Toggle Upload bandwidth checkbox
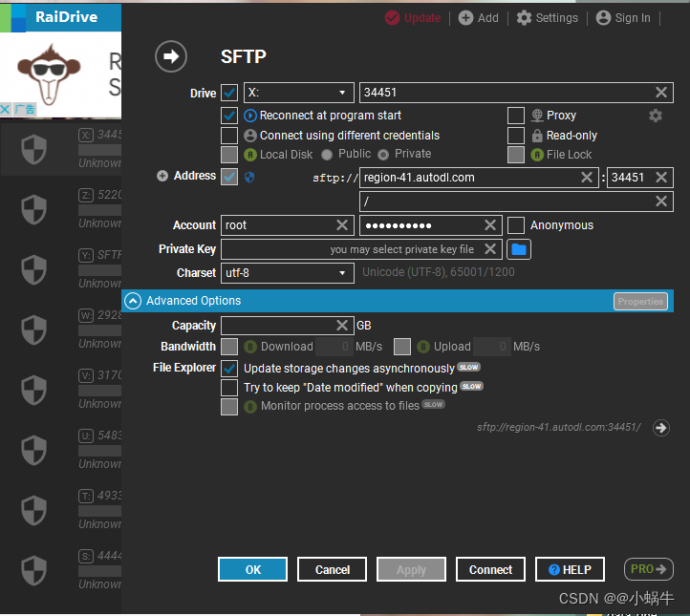The image size is (690, 616). 402,347
